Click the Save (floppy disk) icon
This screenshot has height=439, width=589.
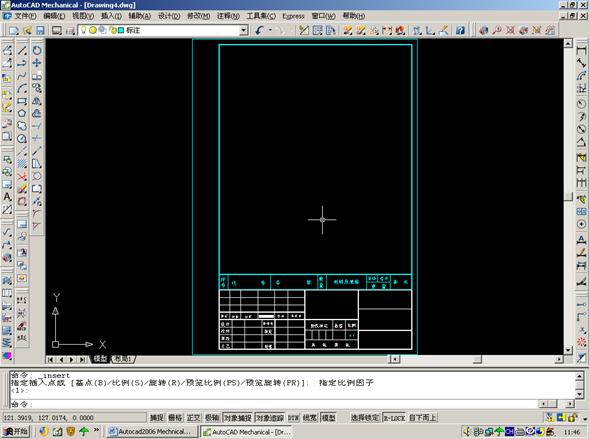pos(40,30)
